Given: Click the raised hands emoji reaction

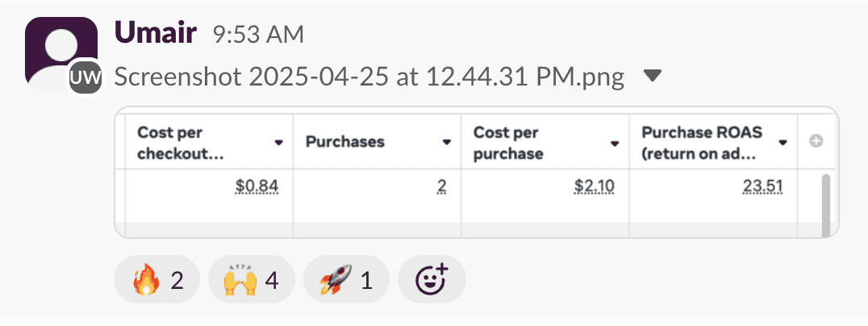Looking at the screenshot, I should [252, 280].
